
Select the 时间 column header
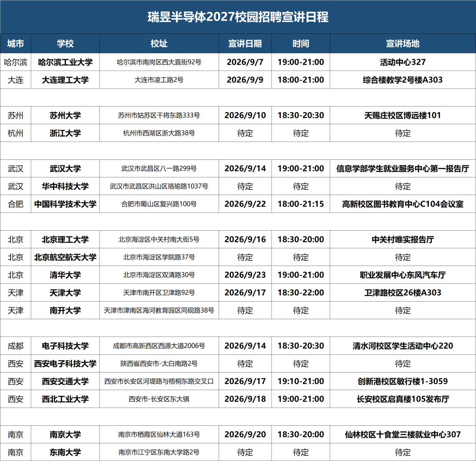click(301, 44)
